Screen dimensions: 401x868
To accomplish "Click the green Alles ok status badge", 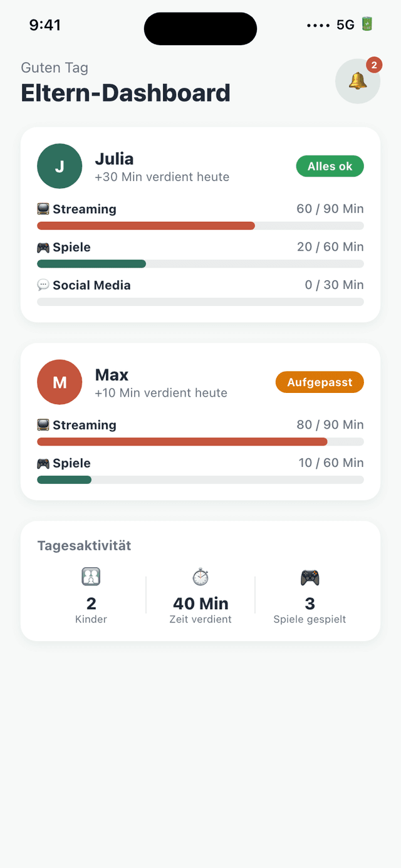I will [330, 166].
